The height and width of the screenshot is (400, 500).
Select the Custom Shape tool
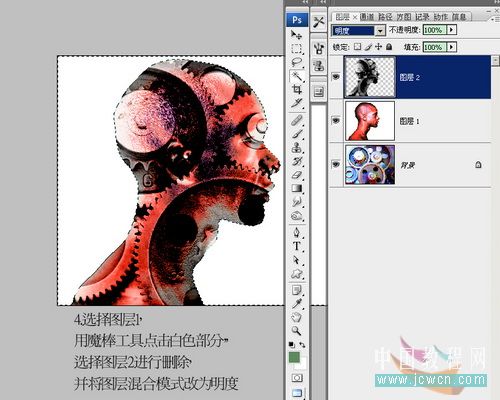296,274
